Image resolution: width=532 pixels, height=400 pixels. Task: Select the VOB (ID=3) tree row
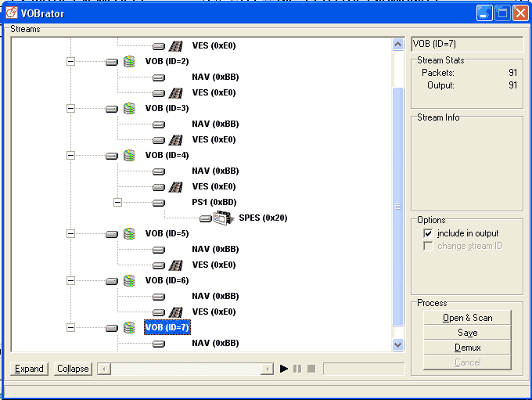coord(167,108)
